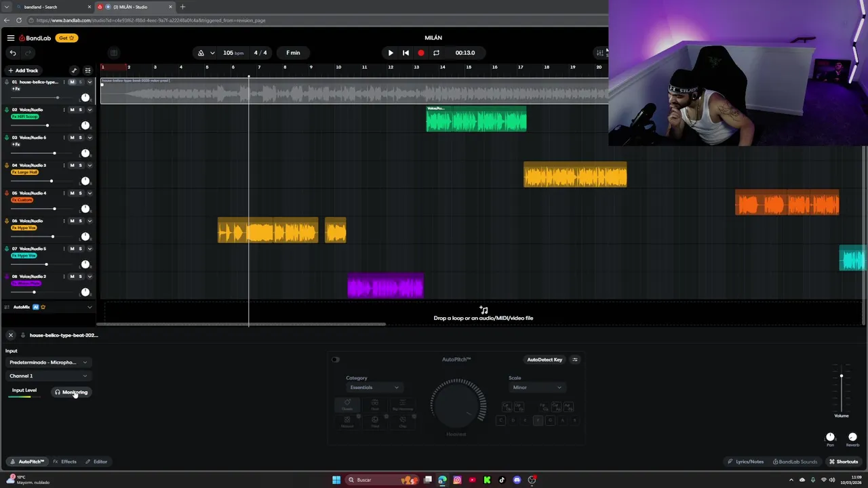
Task: Click the automation curve icon beside Add Track
Action: coord(74,70)
